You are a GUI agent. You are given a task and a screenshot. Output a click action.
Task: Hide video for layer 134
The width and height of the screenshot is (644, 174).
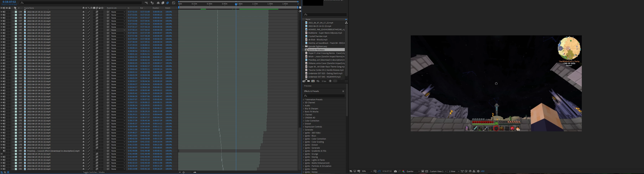1,12
